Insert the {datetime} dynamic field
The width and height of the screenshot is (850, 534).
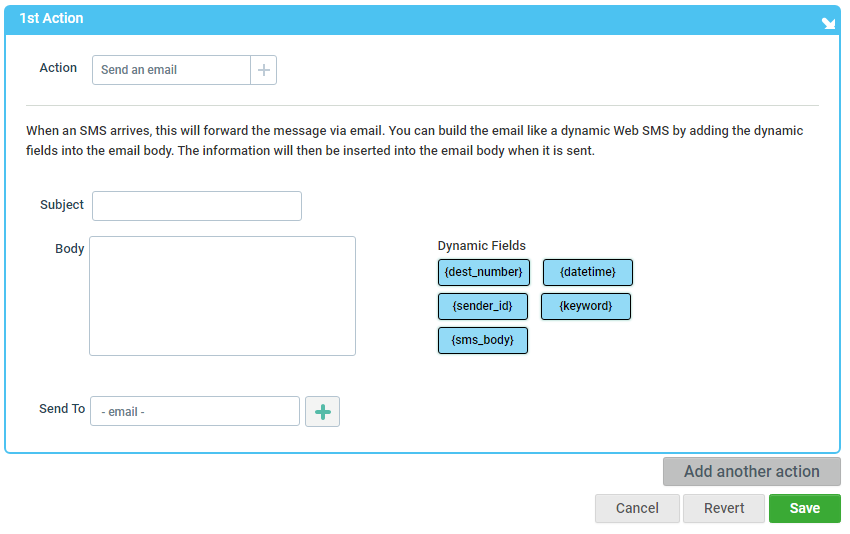(588, 272)
